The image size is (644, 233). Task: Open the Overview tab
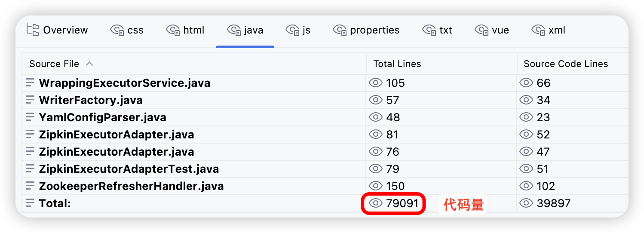(x=65, y=30)
